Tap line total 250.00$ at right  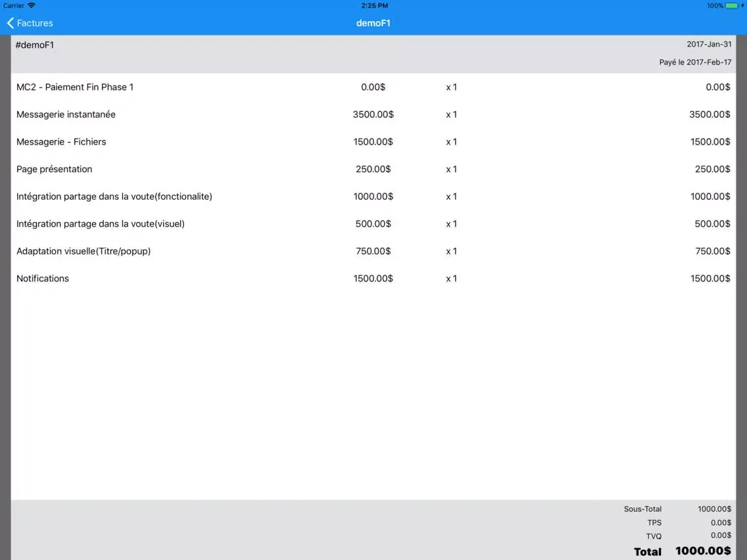[712, 169]
